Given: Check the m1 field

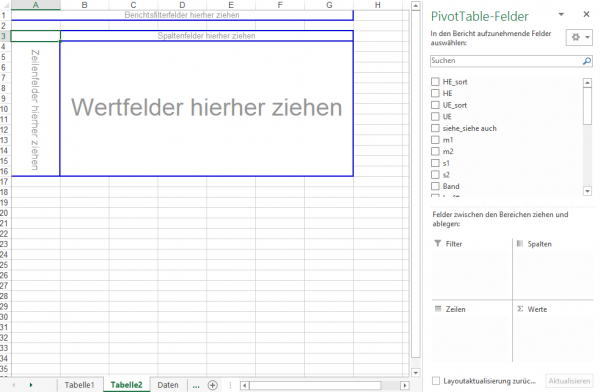Looking at the screenshot, I should 435,140.
